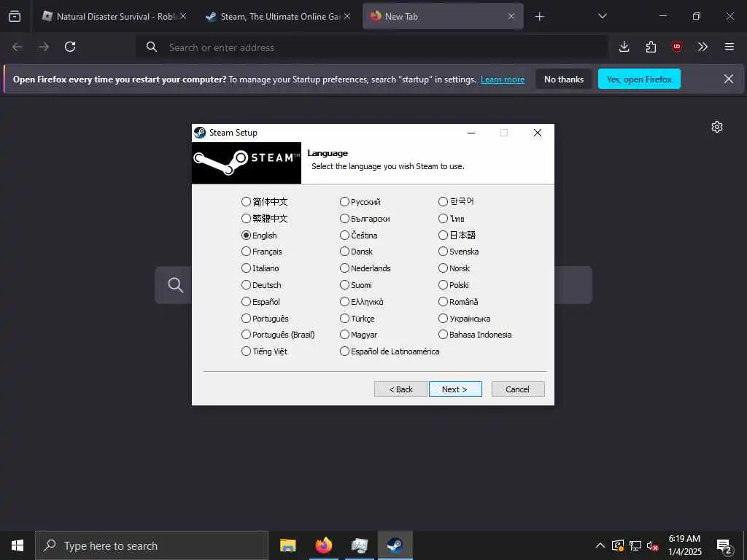This screenshot has height=560, width=747.
Task: Cancel the Steam Setup installer
Action: (x=518, y=389)
